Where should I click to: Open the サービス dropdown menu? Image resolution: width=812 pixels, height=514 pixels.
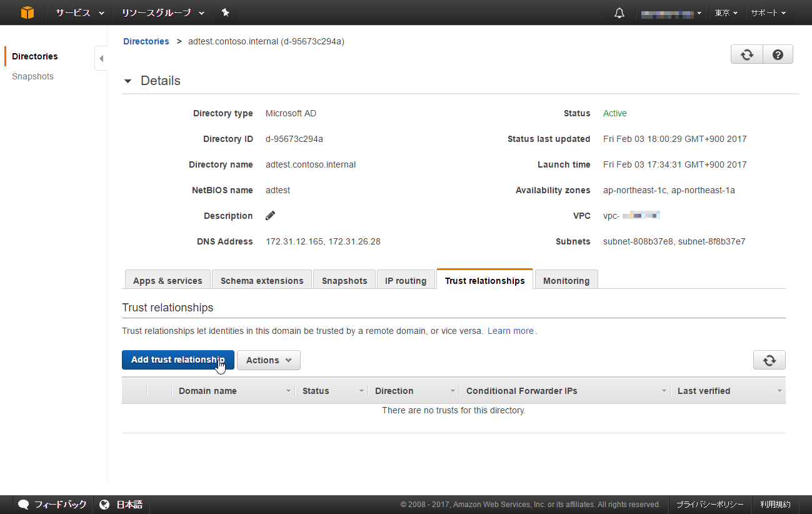click(80, 13)
